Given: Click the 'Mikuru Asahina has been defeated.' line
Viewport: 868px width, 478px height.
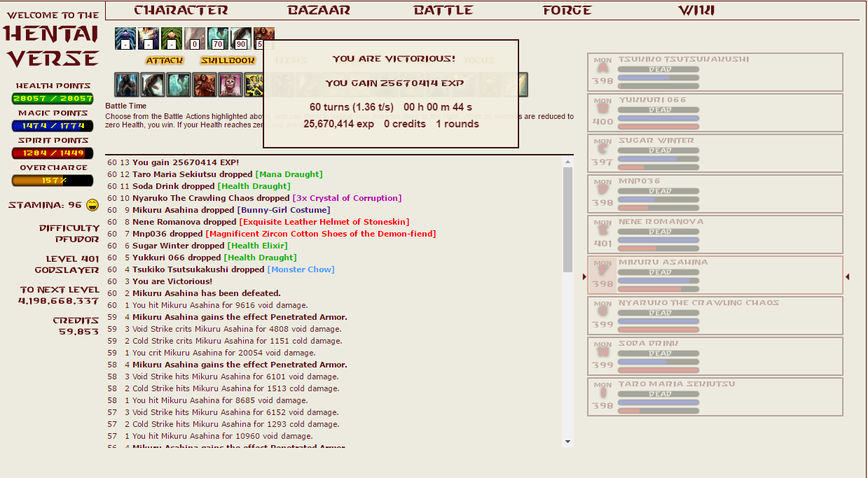Looking at the screenshot, I should click(x=207, y=293).
